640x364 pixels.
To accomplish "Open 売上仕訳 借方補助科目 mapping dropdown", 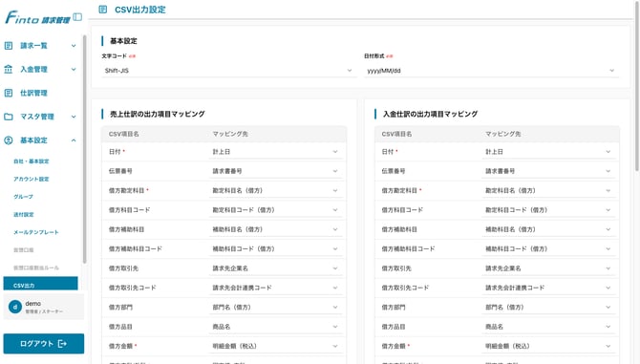I will (275, 229).
